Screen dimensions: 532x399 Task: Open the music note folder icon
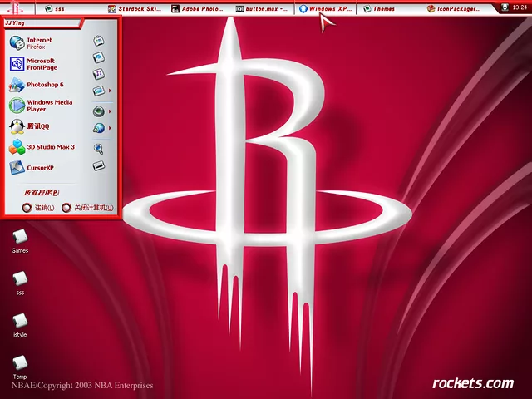click(x=98, y=73)
